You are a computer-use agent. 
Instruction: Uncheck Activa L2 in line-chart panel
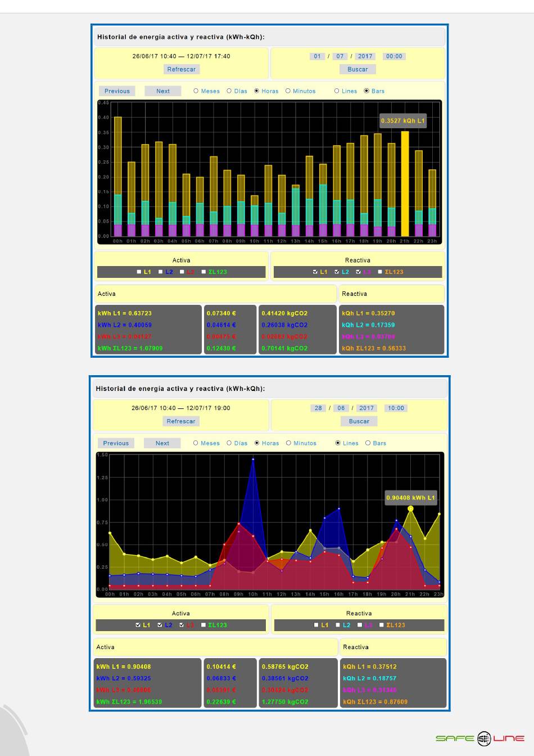pos(160,625)
